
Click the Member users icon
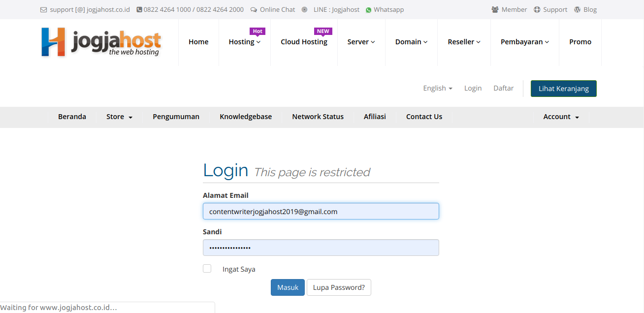[x=495, y=10]
